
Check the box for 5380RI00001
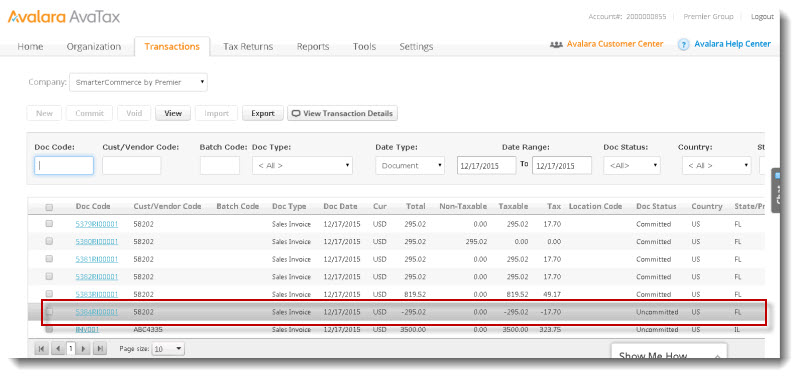click(49, 241)
